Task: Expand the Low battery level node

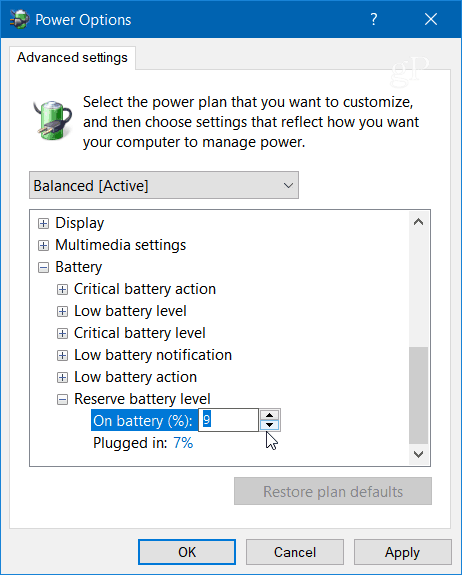Action: click(x=62, y=311)
